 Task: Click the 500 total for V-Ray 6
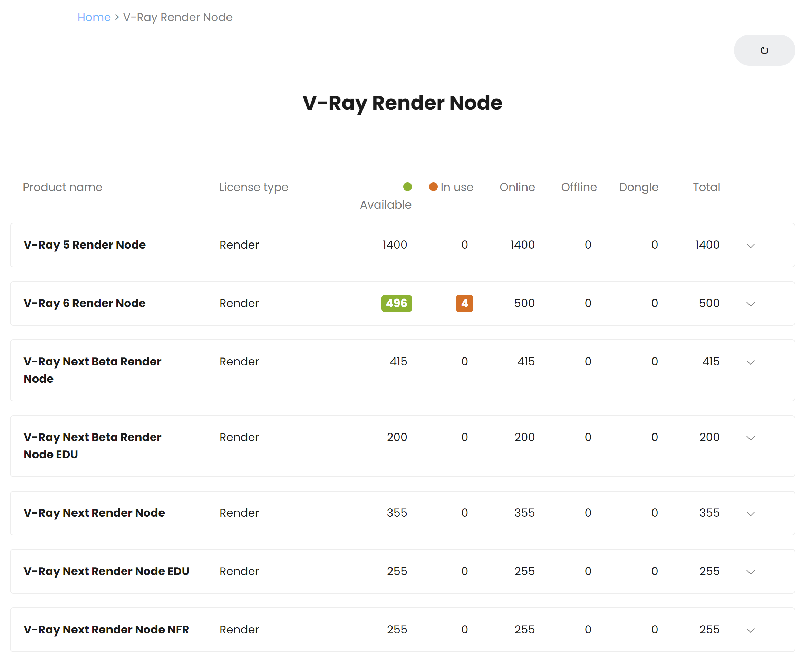[709, 303]
